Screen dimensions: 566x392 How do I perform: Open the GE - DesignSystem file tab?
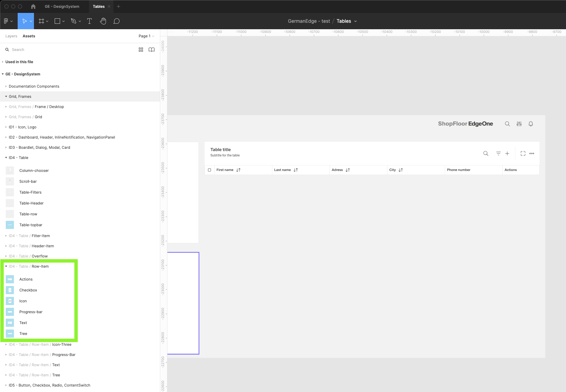(x=62, y=6)
